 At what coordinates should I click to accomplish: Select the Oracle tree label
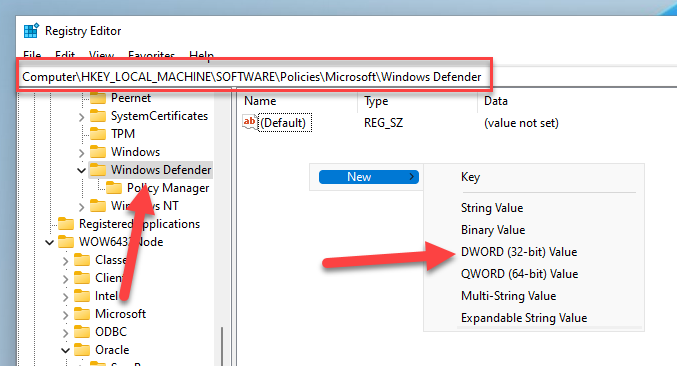click(x=112, y=350)
